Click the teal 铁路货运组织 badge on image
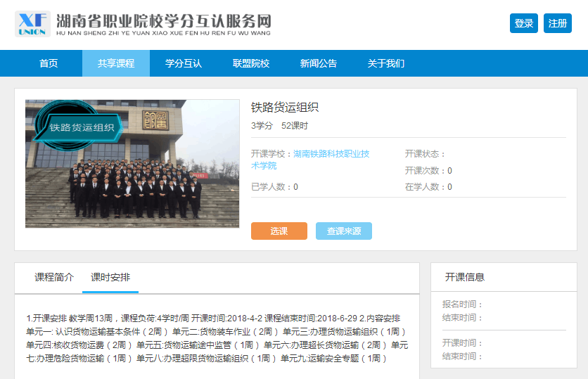 [79, 127]
